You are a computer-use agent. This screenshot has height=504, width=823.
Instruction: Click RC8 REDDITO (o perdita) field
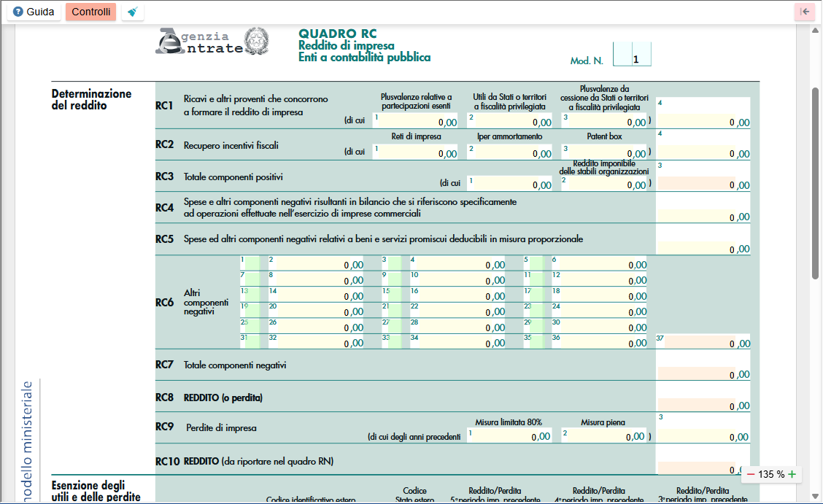click(703, 405)
